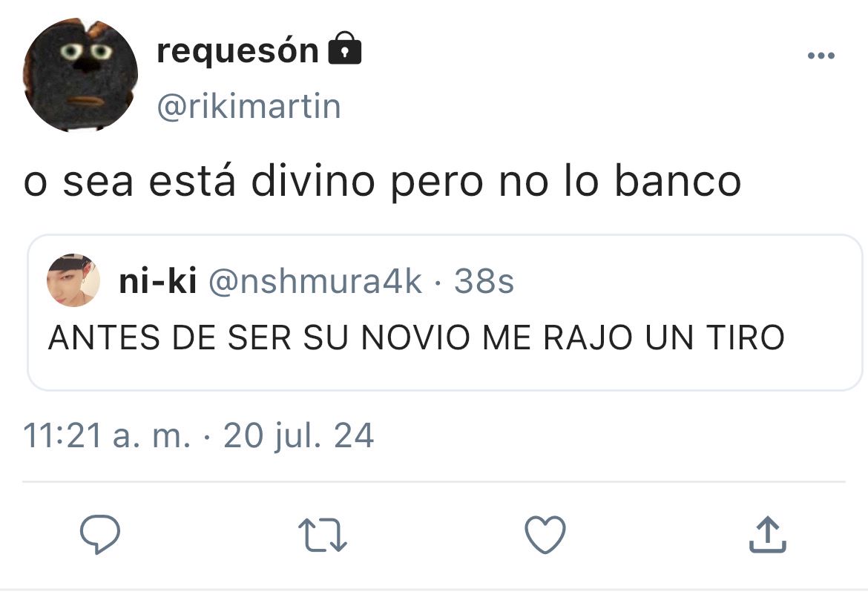Open the @nshmura4k handle
This screenshot has height=603, width=868.
315,281
